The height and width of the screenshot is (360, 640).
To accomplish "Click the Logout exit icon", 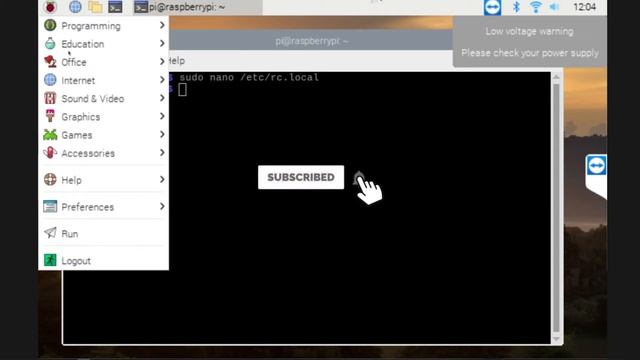I will coord(50,260).
